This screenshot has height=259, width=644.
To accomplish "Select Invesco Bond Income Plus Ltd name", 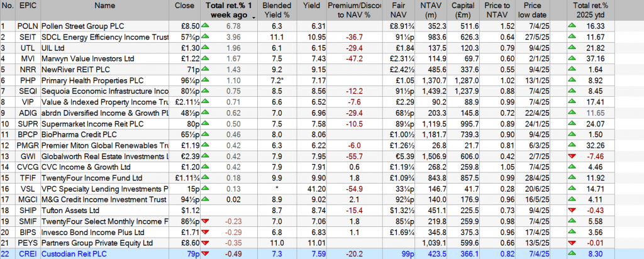I will [93, 233].
